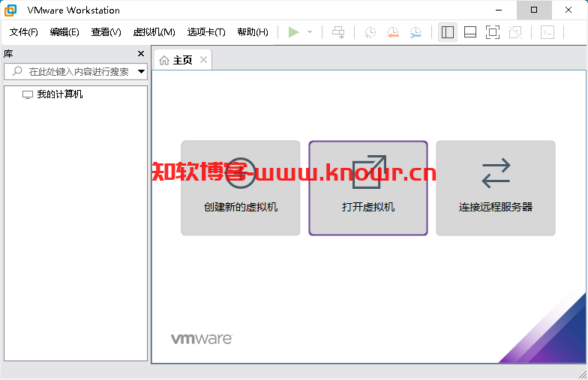Close the 库 library panel
This screenshot has width=588, height=380.
click(x=141, y=54)
